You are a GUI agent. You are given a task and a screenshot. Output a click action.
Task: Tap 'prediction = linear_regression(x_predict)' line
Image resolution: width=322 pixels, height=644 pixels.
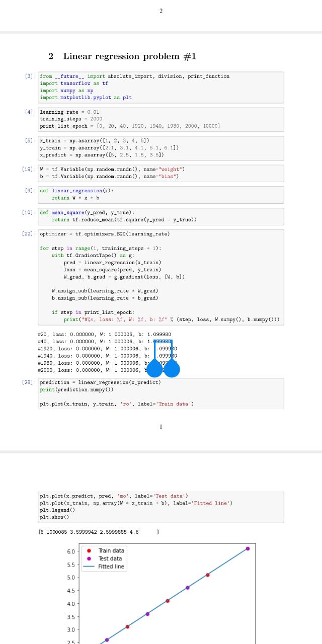pos(101,382)
